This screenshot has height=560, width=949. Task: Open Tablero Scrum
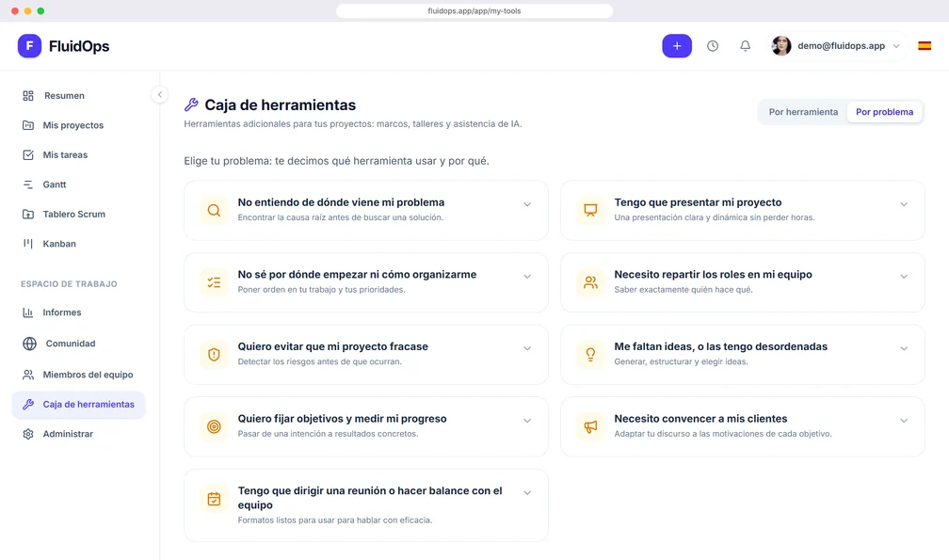(x=79, y=214)
